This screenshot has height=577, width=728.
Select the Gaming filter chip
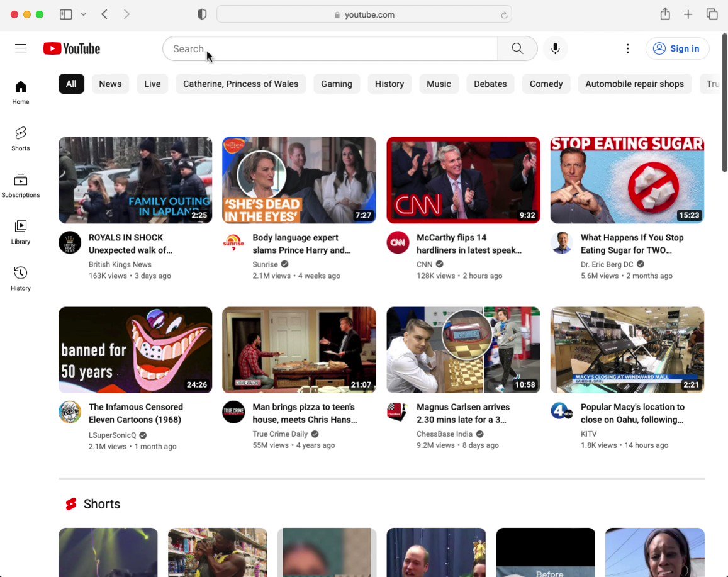tap(337, 84)
